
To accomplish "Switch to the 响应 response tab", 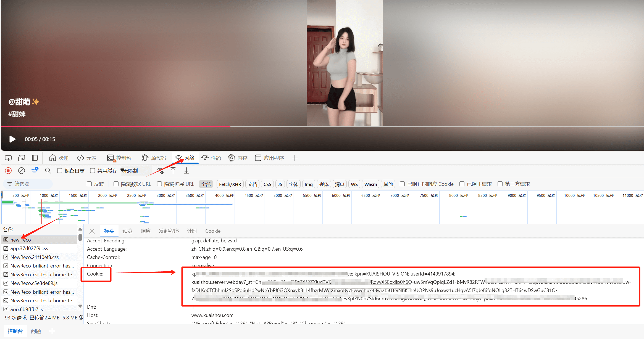I will (x=146, y=231).
